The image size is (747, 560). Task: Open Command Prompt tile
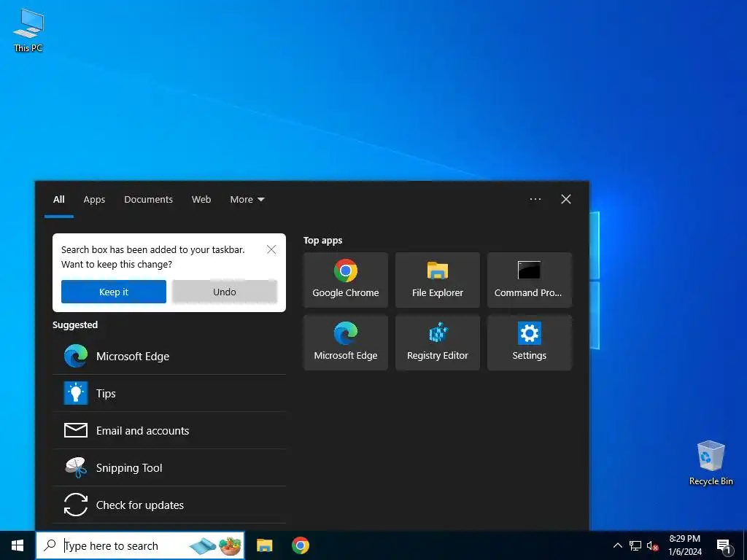(530, 280)
